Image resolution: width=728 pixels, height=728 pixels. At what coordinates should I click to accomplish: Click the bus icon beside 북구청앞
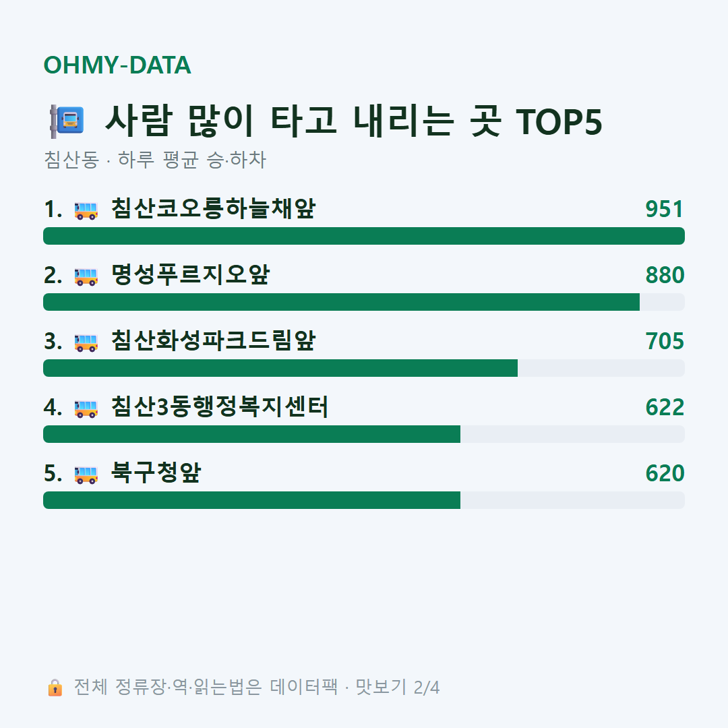pyautogui.click(x=86, y=475)
